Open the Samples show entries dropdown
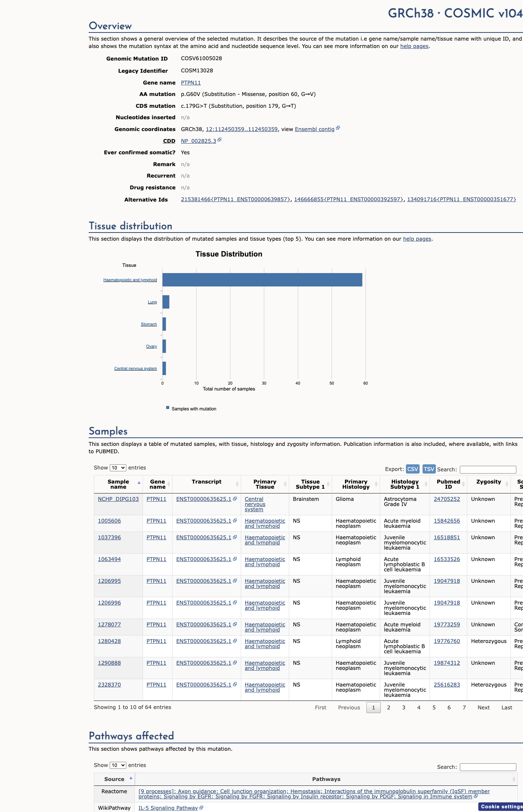The image size is (523, 812). (118, 468)
